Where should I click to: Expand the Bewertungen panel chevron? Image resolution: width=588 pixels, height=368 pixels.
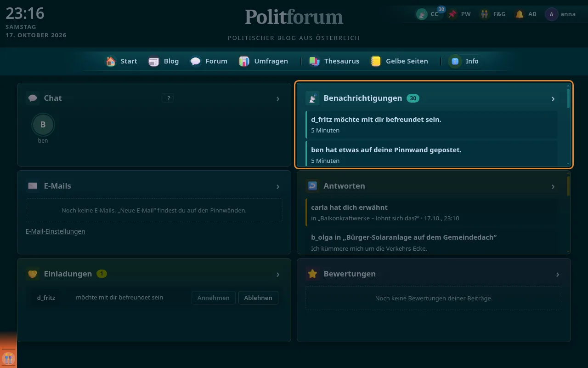click(558, 275)
